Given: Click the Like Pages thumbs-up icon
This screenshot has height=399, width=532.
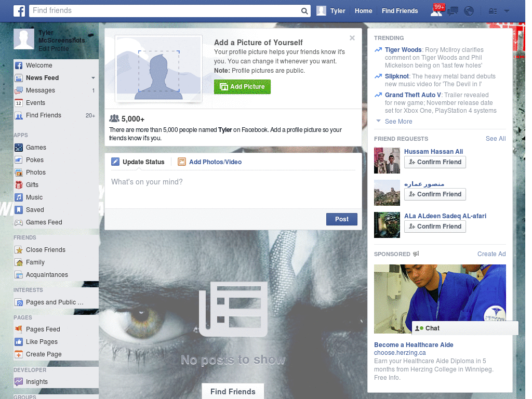Looking at the screenshot, I should pyautogui.click(x=19, y=342).
